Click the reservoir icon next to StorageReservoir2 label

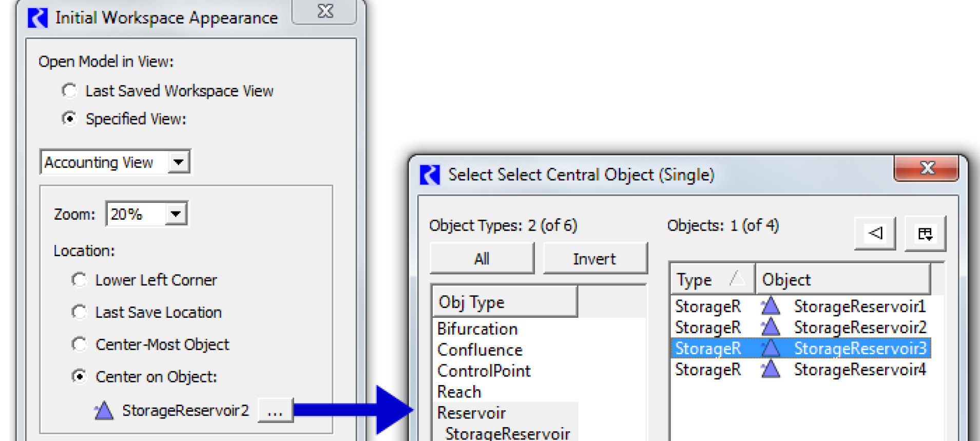(104, 411)
